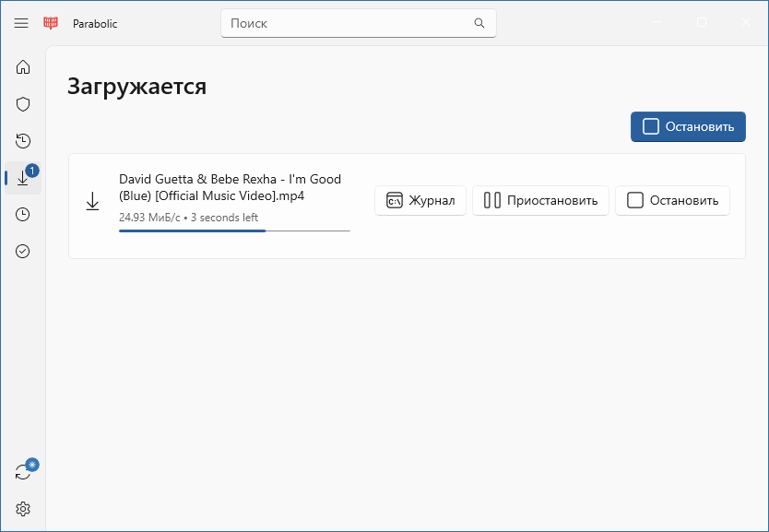Open the Keyring shield page
The height and width of the screenshot is (532, 769).
[23, 104]
